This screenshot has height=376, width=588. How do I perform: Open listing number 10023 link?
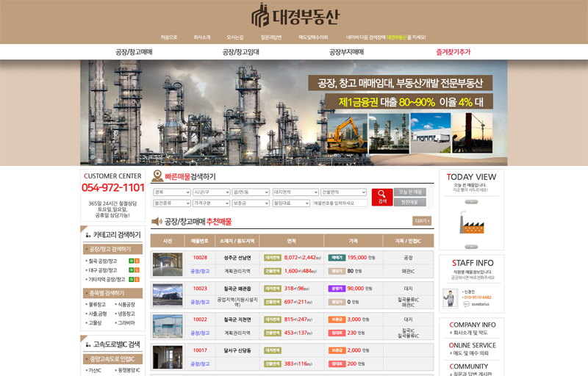coord(200,289)
